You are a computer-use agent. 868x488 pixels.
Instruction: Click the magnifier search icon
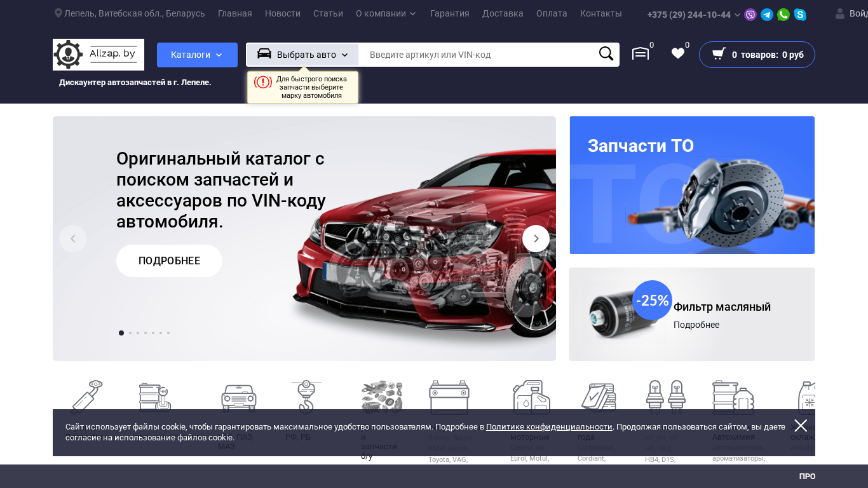coord(606,54)
